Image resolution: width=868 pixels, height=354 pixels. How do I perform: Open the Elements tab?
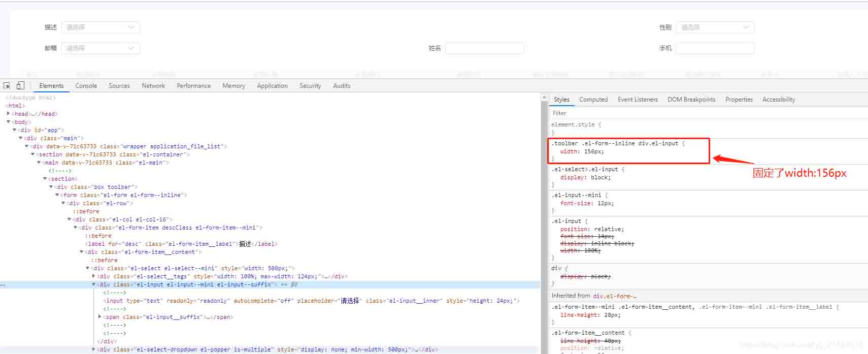(x=51, y=86)
